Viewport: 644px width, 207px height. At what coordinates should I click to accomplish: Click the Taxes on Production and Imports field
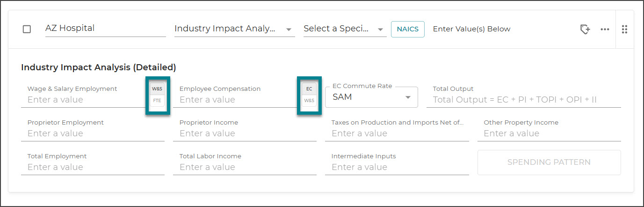click(x=397, y=129)
